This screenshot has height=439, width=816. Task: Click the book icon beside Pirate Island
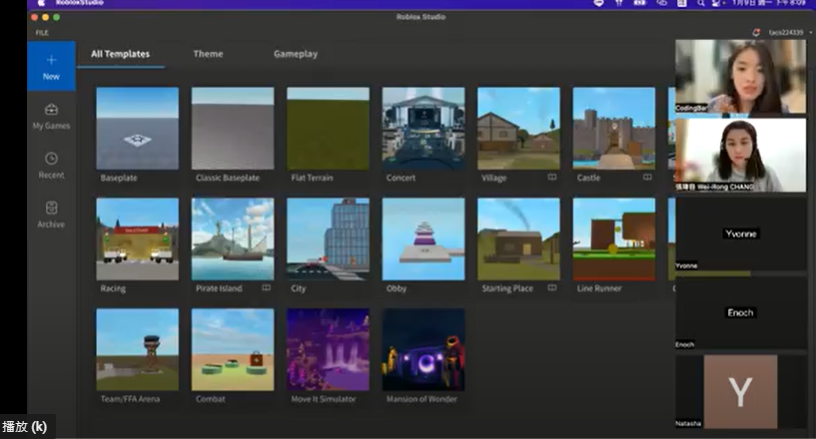coord(266,288)
